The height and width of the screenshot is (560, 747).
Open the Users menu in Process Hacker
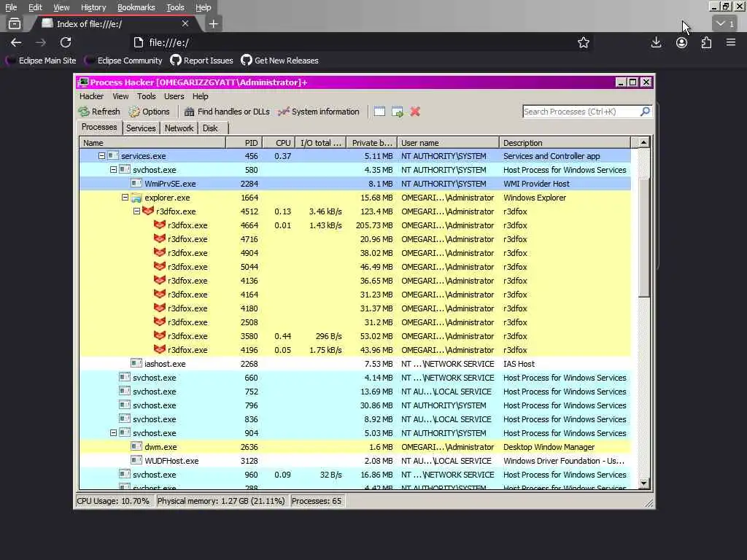tap(174, 96)
